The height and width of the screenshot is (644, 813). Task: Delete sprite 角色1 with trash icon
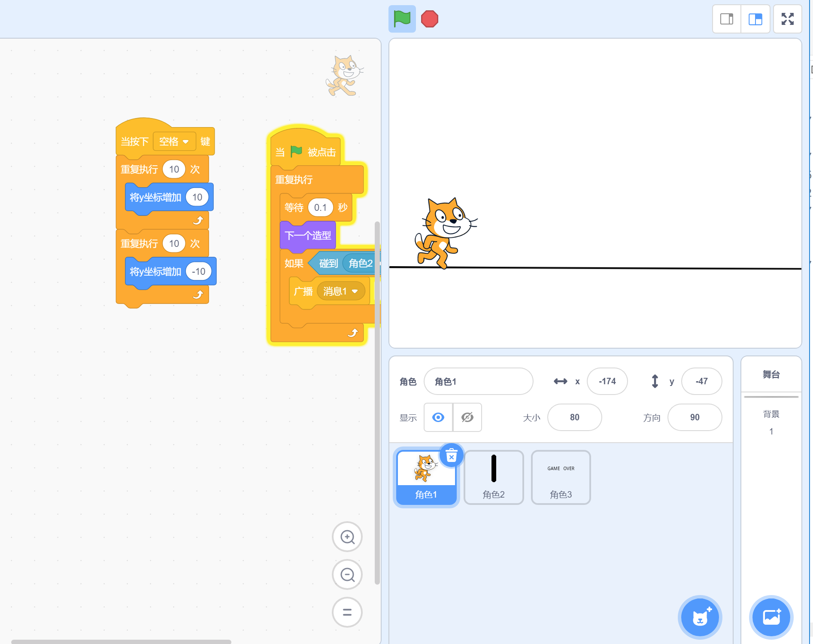click(x=452, y=455)
